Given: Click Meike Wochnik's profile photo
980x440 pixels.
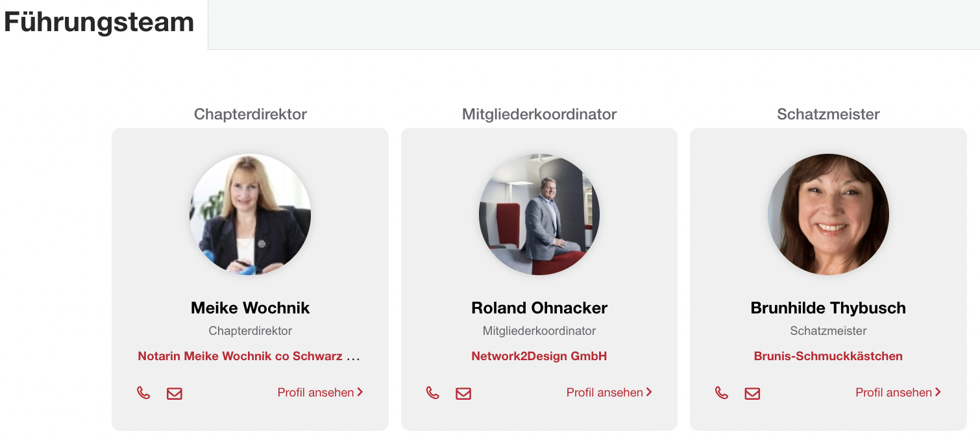Looking at the screenshot, I should tap(251, 214).
